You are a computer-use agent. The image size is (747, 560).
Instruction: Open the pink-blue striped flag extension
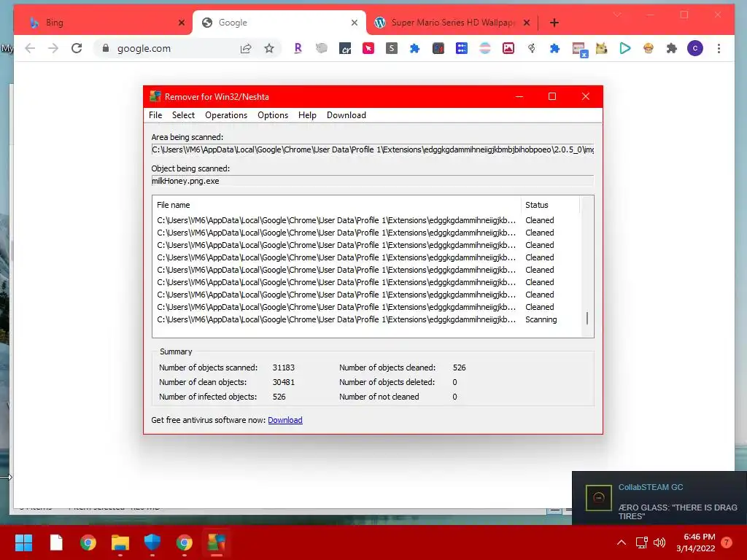coord(485,48)
